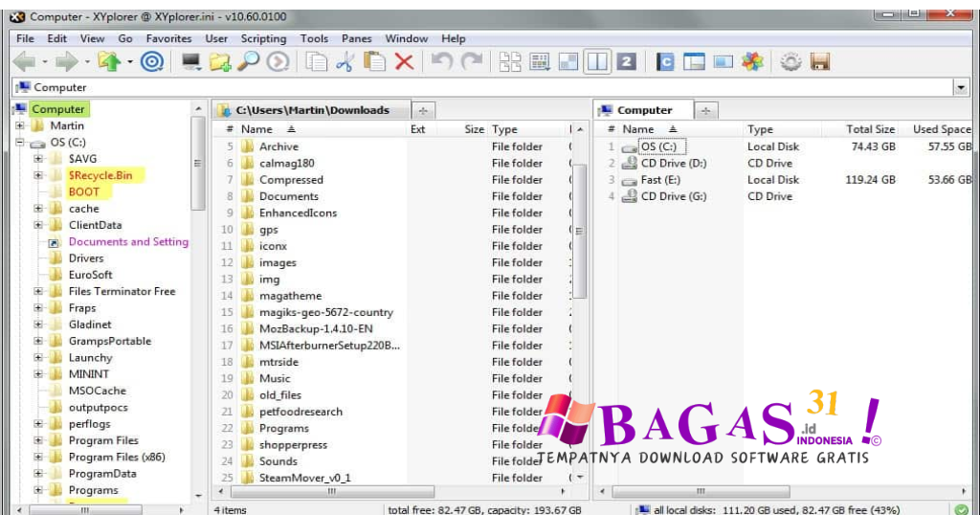Toggle the navigation tree panel
The height and width of the screenshot is (515, 980).
(694, 62)
